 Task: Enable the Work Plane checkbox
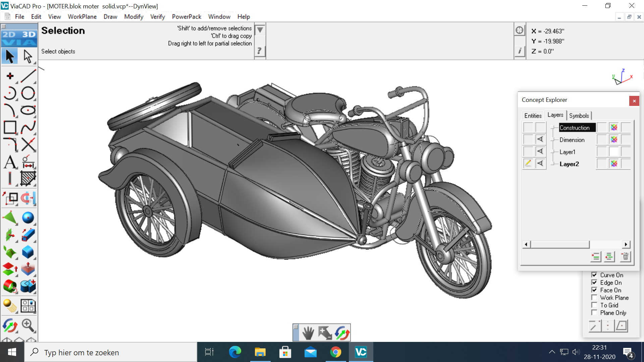tap(594, 298)
